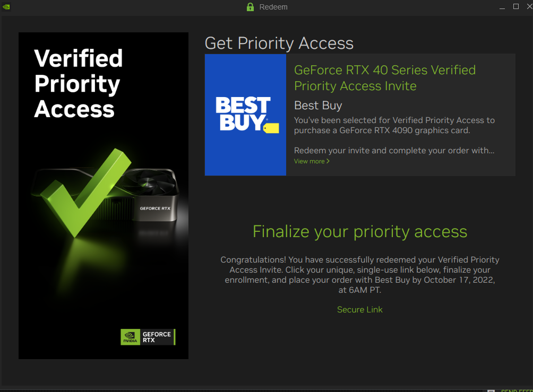
Task: Minimize the Redeem window
Action: (x=502, y=7)
